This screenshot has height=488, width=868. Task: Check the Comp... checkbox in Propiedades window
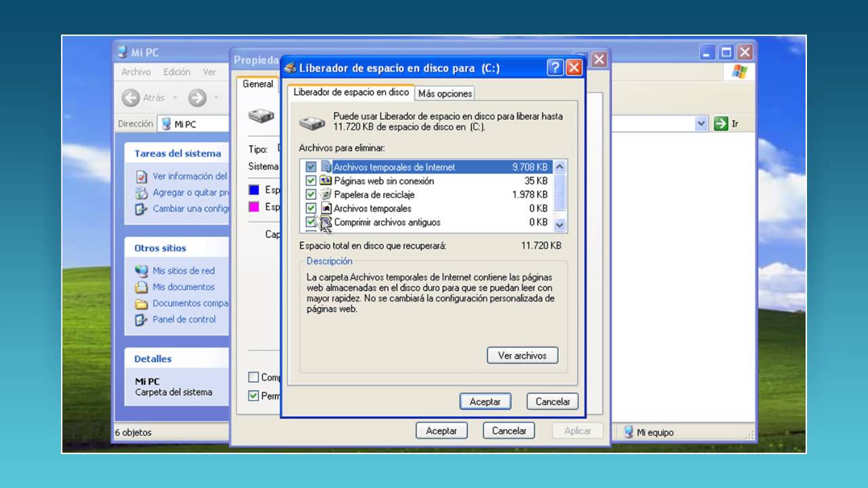click(x=254, y=377)
